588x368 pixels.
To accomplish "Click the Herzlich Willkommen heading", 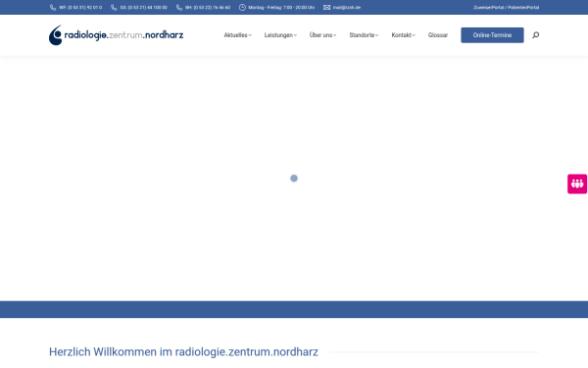I will click(183, 352).
